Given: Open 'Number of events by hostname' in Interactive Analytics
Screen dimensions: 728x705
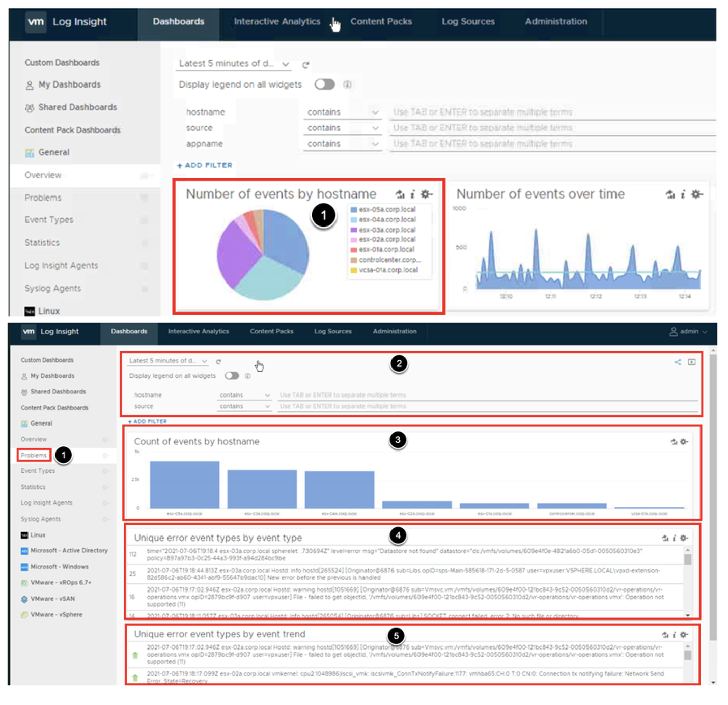Looking at the screenshot, I should coord(400,194).
